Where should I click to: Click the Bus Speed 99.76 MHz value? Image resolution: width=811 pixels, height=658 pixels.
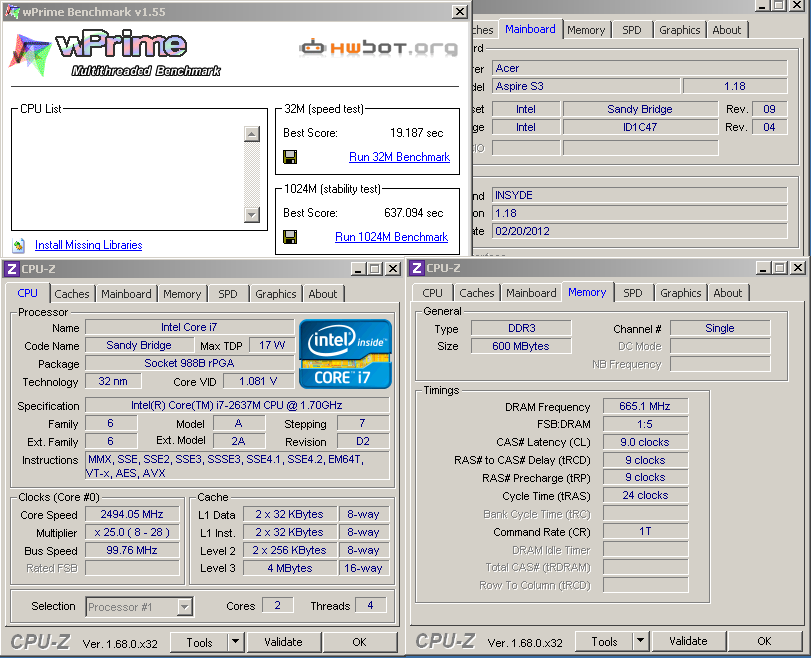pyautogui.click(x=132, y=550)
